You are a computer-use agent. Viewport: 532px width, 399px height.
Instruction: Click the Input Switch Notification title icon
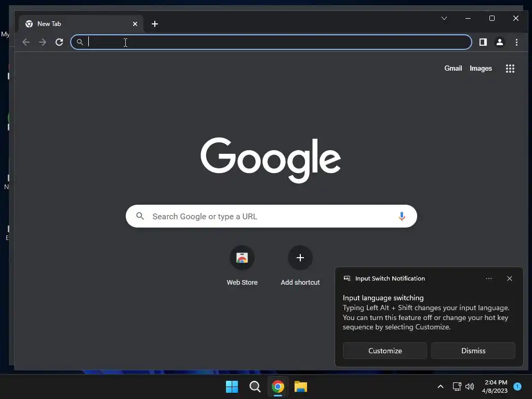point(347,278)
